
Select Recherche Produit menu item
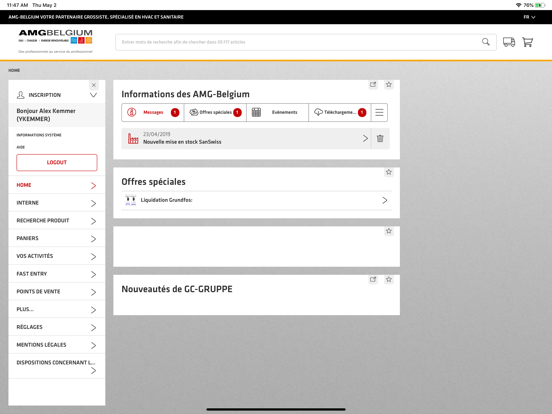(57, 221)
